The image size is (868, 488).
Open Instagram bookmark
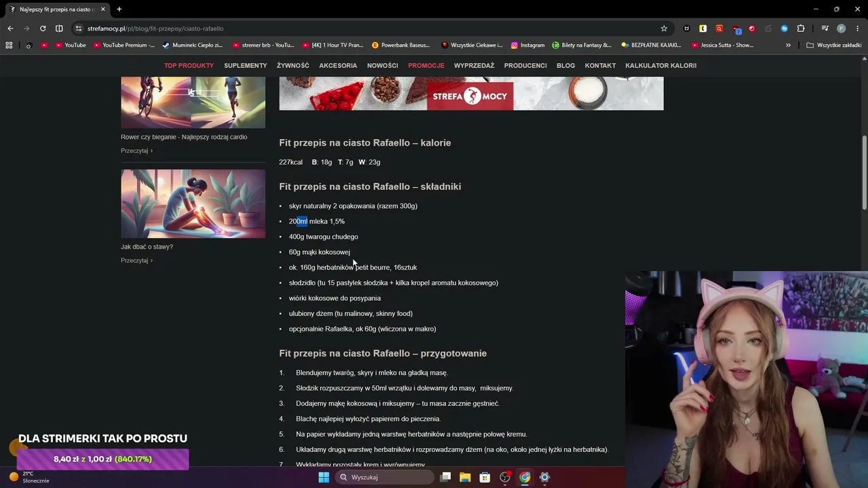click(528, 45)
